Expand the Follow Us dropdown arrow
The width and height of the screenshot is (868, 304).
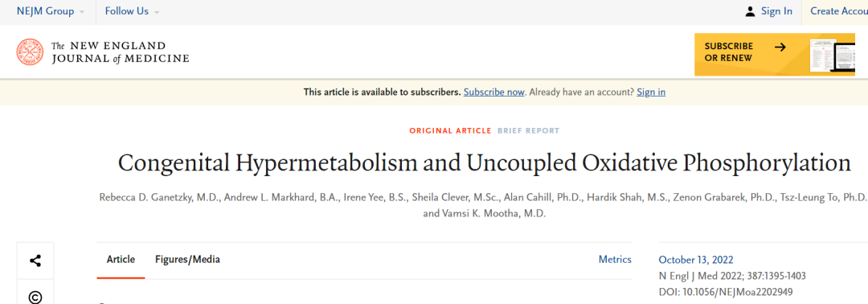pos(157,12)
